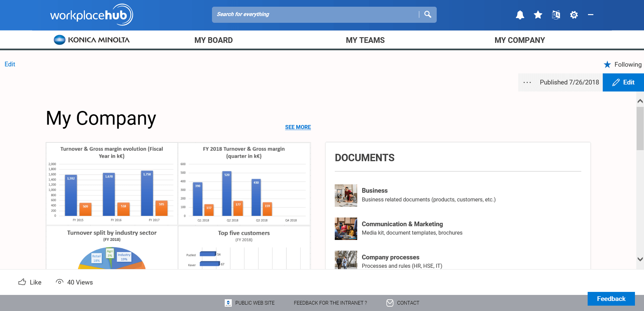Switch to the MY TEAMS tab
Image resolution: width=644 pixels, height=311 pixels.
365,40
